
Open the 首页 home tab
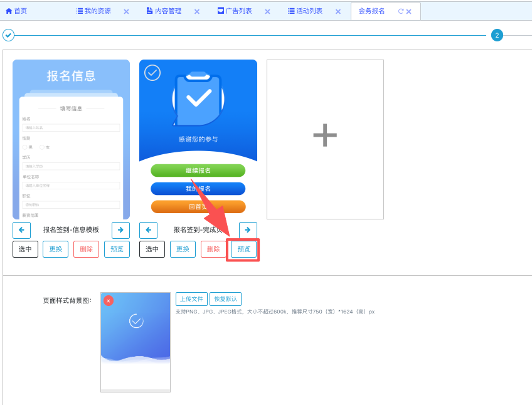pos(16,11)
